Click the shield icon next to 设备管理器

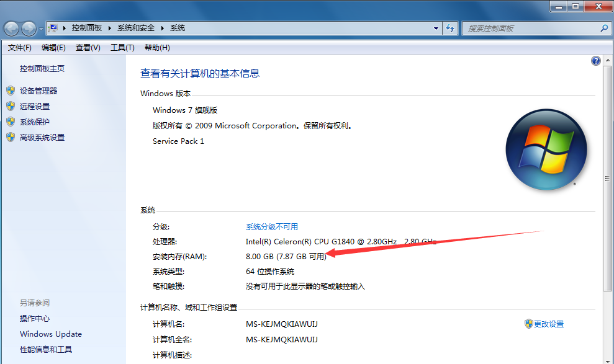[x=11, y=91]
